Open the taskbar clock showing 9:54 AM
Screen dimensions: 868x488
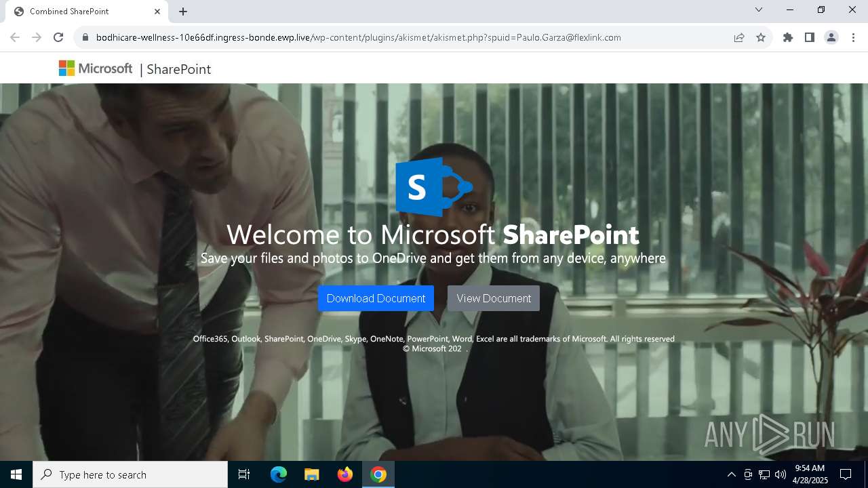coord(810,474)
